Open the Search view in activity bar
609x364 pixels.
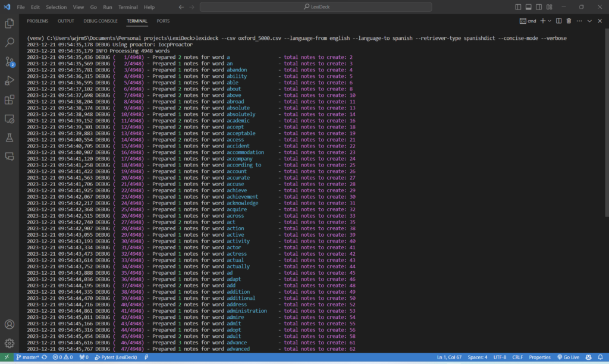[10, 42]
